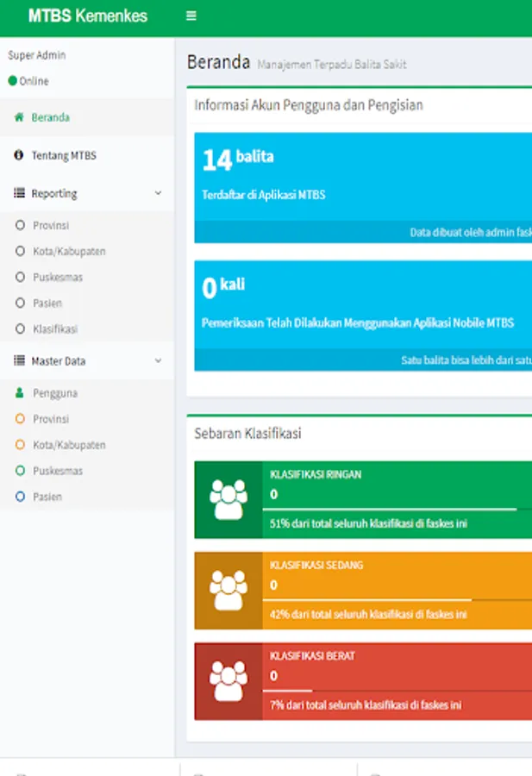532x776 pixels.
Task: Click the Klasifikasi Sedang 42% progress bar
Action: pos(397,600)
